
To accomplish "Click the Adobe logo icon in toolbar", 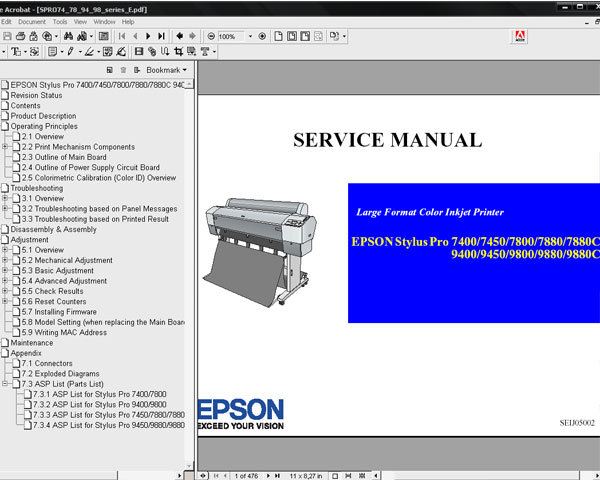I will [519, 37].
